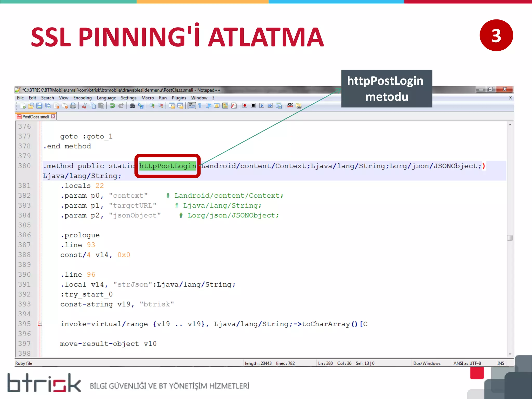Click the "btrisk" string on line 393
The image size is (532, 399).
point(157,304)
